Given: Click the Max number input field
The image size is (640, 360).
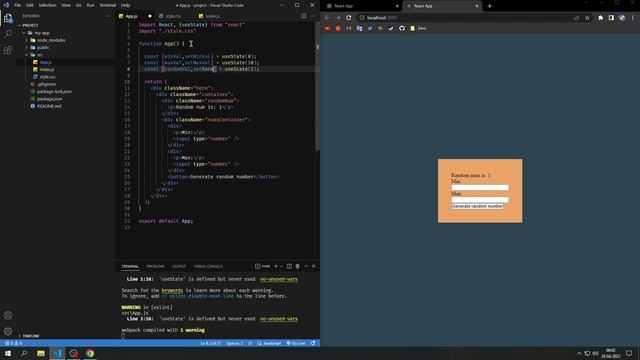Looking at the screenshot, I should point(480,200).
